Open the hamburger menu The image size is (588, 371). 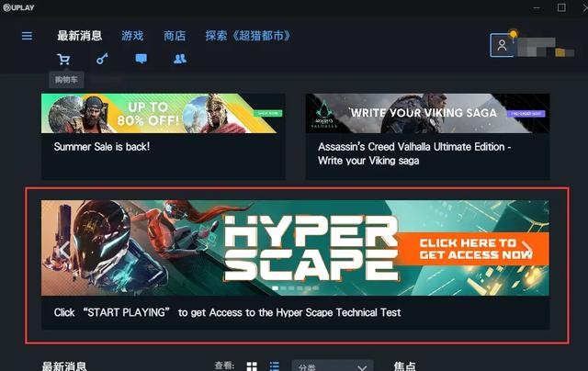(27, 36)
